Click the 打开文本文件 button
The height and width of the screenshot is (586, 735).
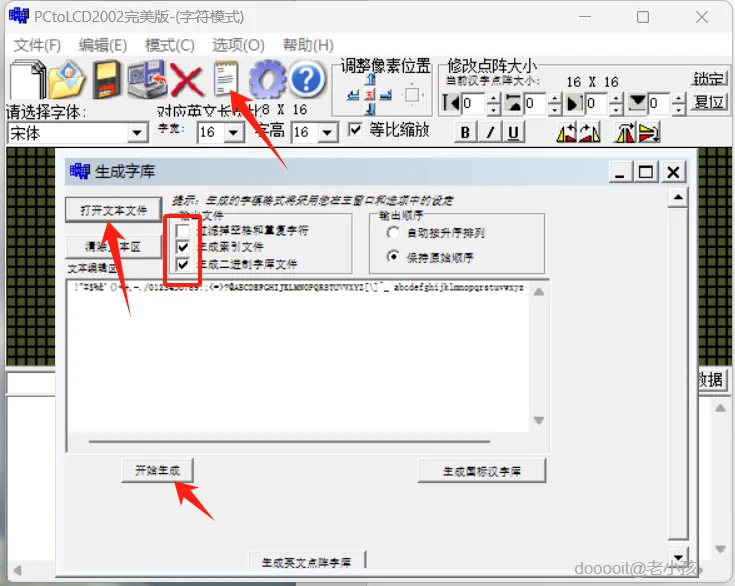coord(113,210)
